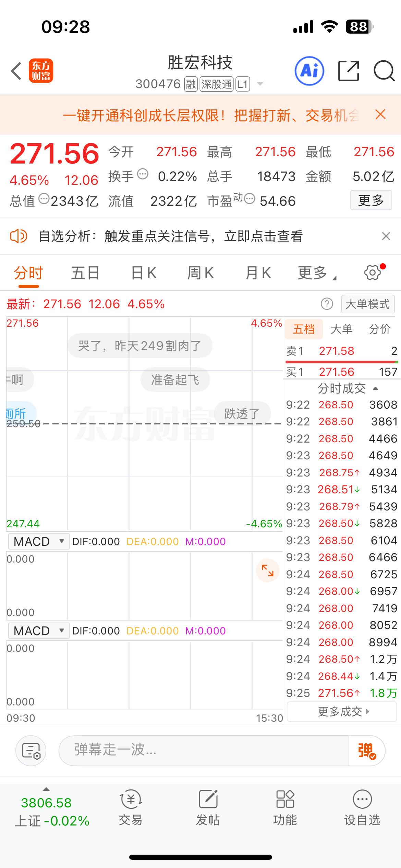The height and width of the screenshot is (868, 401).
Task: Switch to the 周K tab
Action: tap(200, 273)
